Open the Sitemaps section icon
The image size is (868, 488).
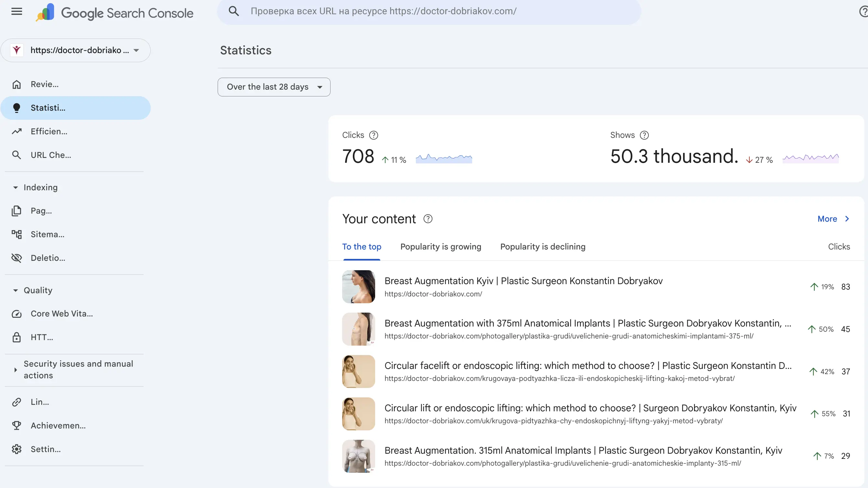coord(16,234)
